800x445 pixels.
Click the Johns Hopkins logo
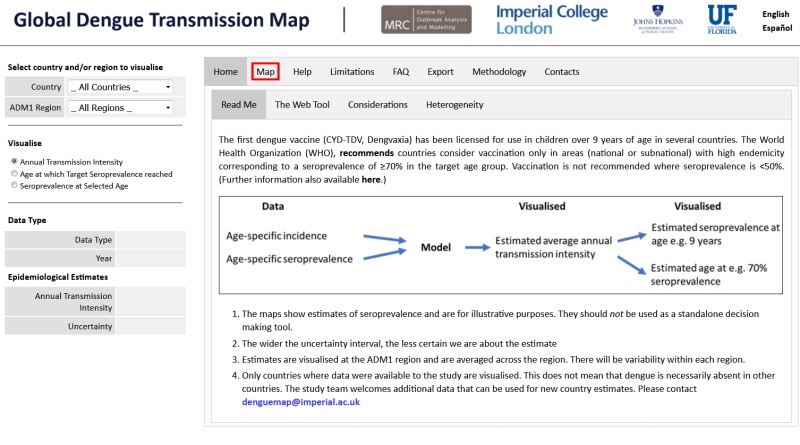[x=660, y=19]
